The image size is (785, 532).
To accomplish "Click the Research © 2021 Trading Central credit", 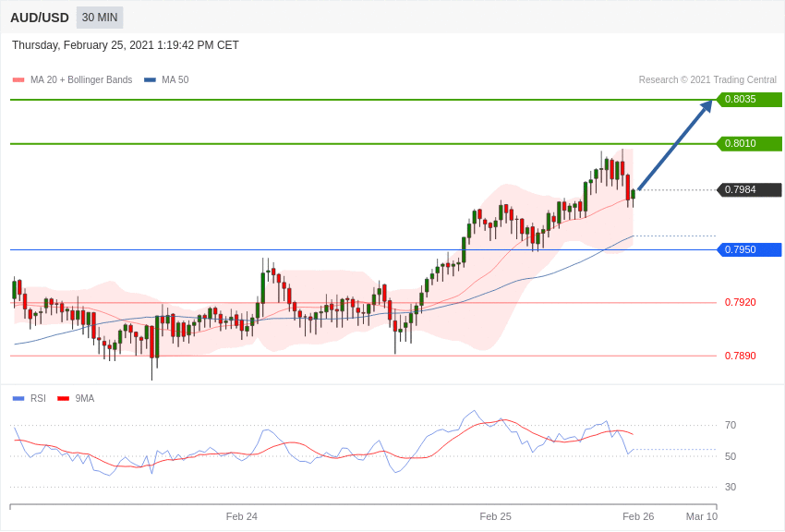I will 707,79.
